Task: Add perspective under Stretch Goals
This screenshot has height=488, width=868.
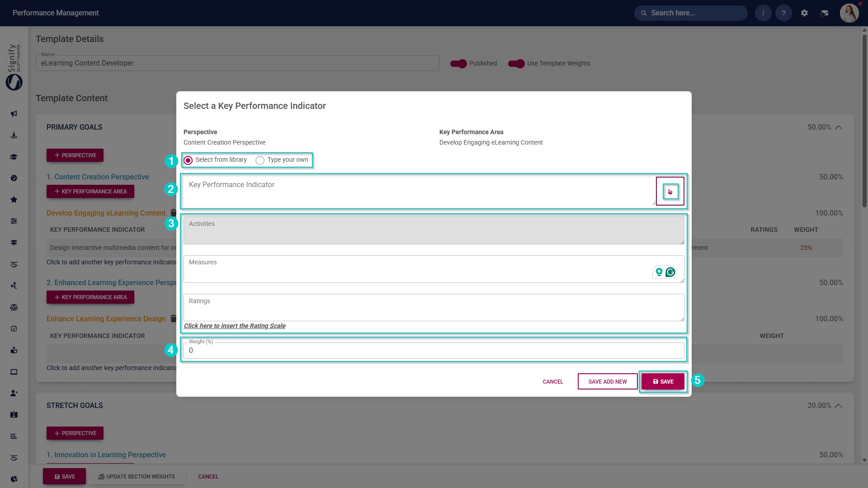Action: click(75, 433)
